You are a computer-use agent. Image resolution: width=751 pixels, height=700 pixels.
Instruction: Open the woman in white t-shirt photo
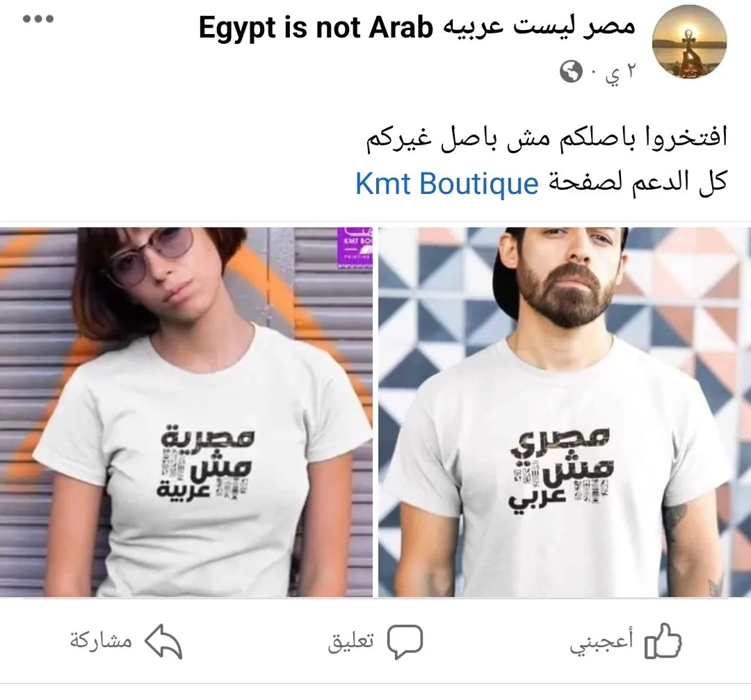[186, 412]
